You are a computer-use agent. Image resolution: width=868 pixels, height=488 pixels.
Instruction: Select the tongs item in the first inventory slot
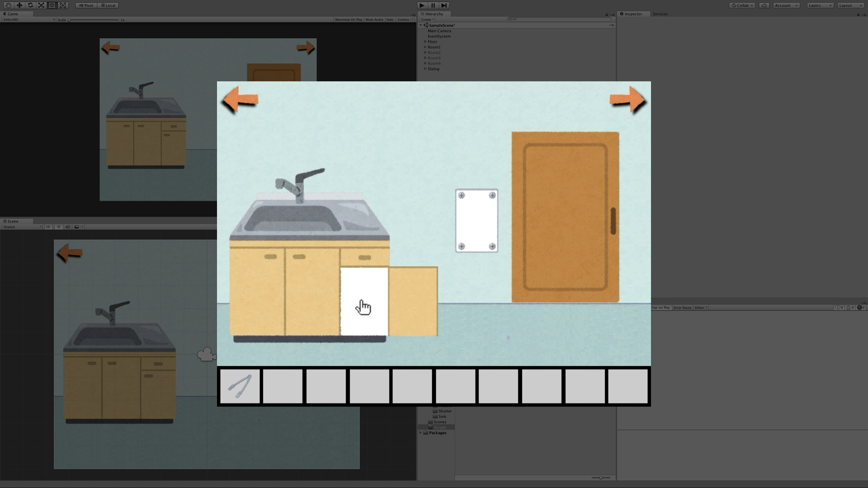(239, 386)
